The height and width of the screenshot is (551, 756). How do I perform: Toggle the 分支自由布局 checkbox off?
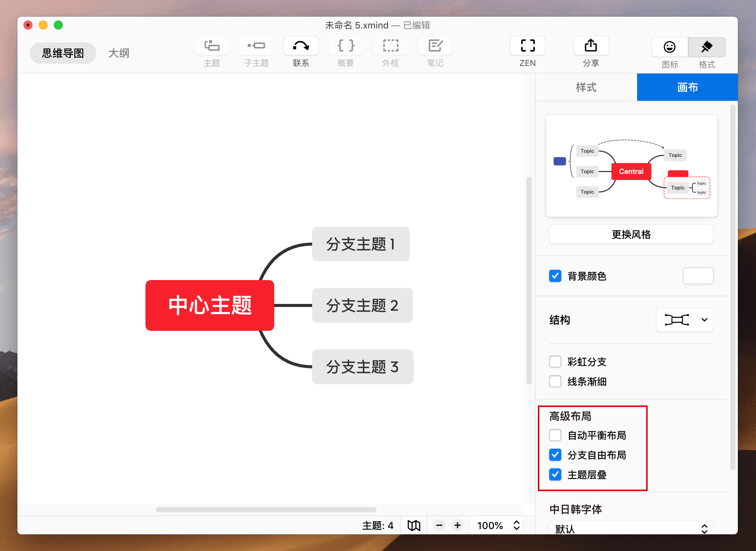555,455
